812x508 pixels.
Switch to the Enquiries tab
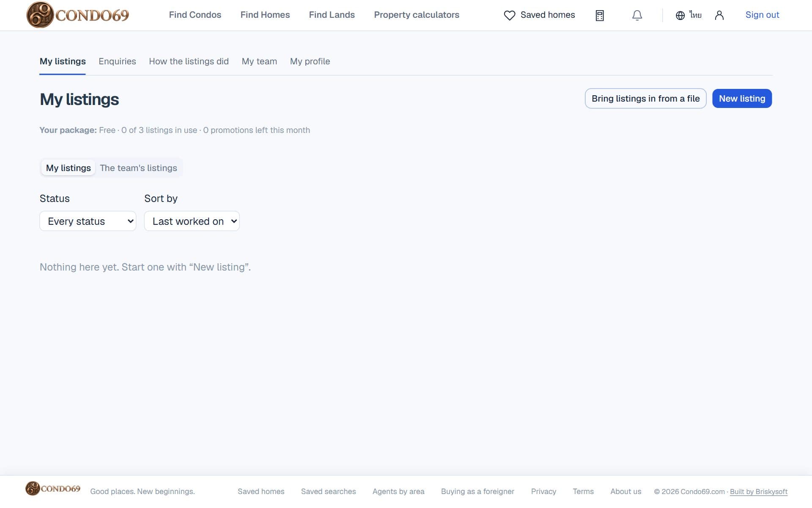click(117, 61)
